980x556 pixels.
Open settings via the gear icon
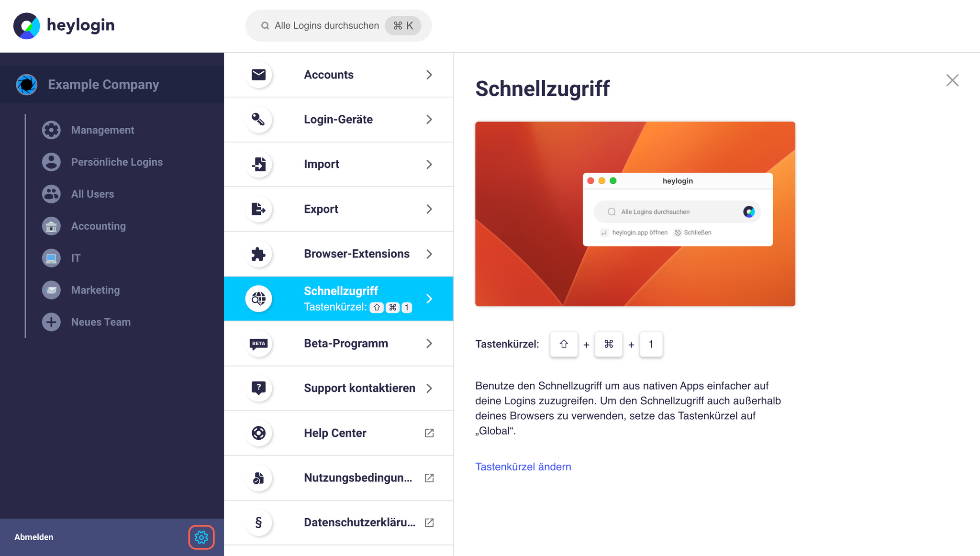pyautogui.click(x=201, y=537)
